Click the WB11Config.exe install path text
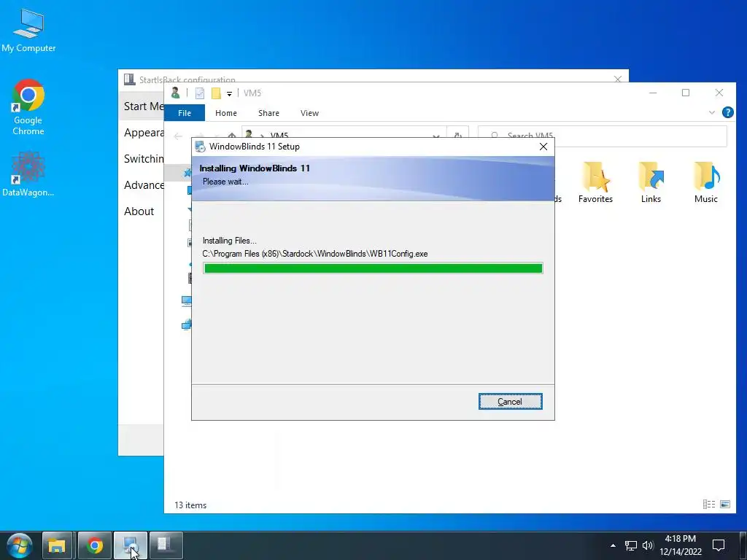The width and height of the screenshot is (747, 560). pos(315,254)
